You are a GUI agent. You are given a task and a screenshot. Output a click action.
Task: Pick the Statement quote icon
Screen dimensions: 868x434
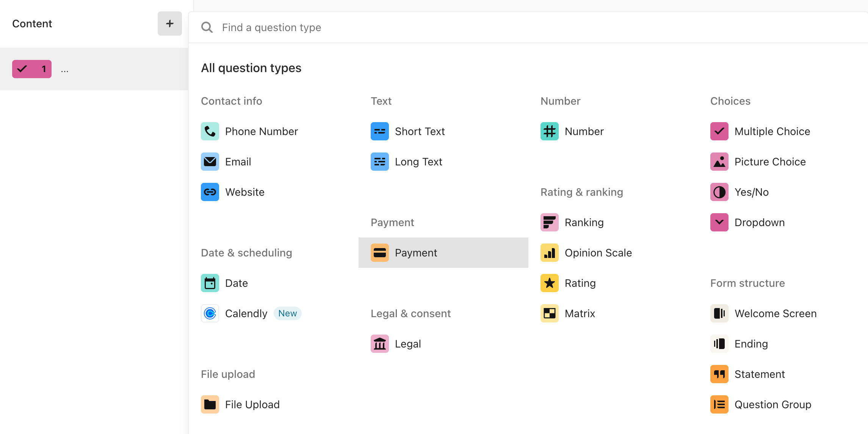click(x=719, y=374)
